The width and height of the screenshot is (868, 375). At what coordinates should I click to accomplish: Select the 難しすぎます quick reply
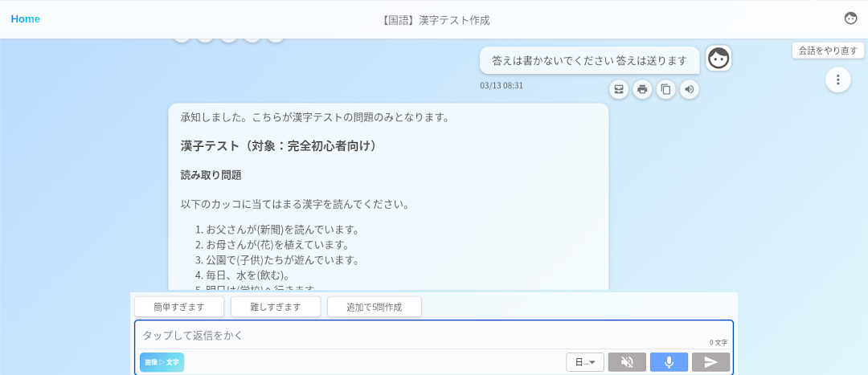[x=276, y=307]
